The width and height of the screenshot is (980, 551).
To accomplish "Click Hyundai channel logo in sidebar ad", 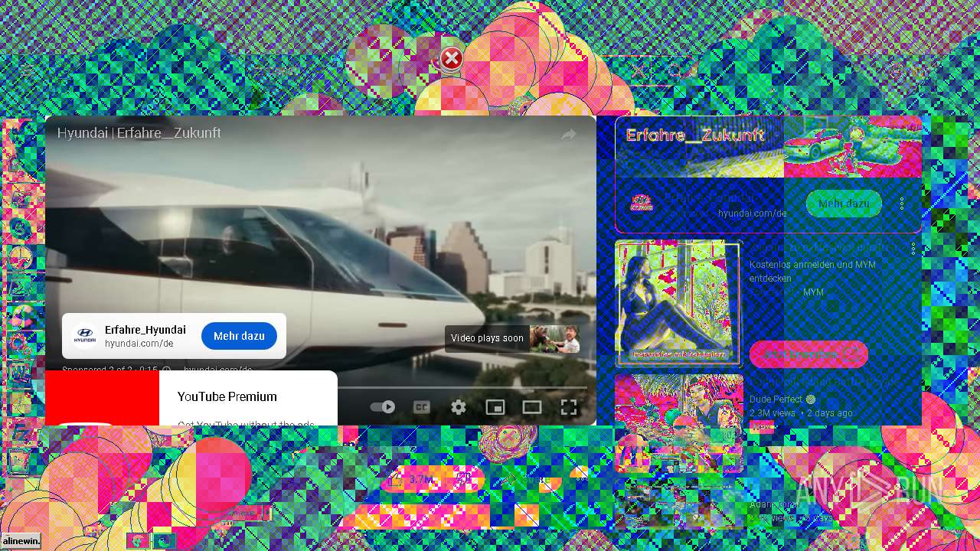I will click(x=642, y=204).
